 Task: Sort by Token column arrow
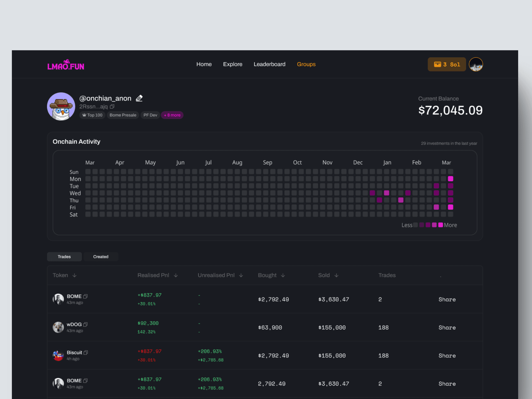(x=74, y=275)
